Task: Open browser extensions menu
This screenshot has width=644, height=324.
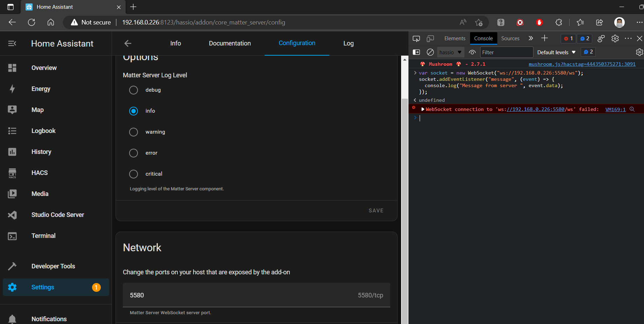Action: click(559, 22)
